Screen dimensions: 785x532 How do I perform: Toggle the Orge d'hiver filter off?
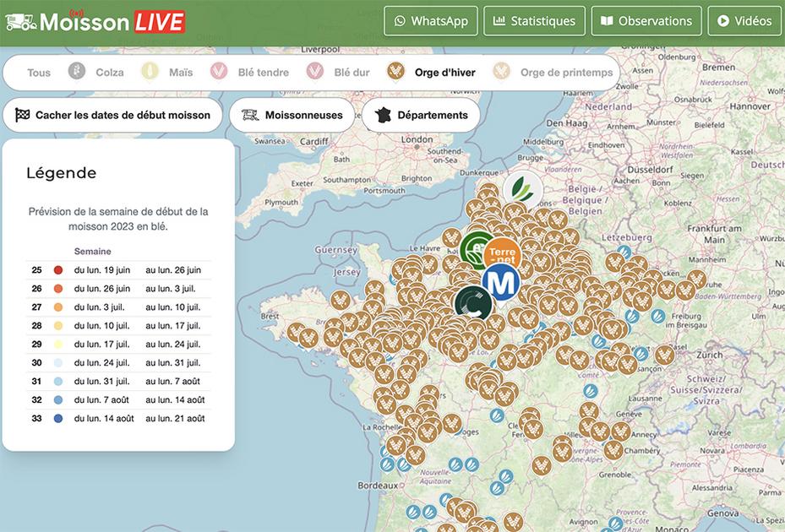pyautogui.click(x=395, y=72)
